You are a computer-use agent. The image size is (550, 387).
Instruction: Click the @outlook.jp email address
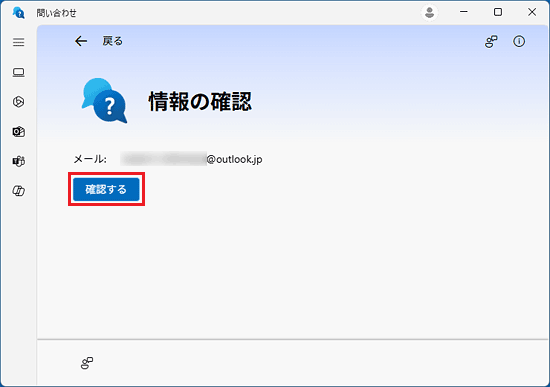[192, 159]
